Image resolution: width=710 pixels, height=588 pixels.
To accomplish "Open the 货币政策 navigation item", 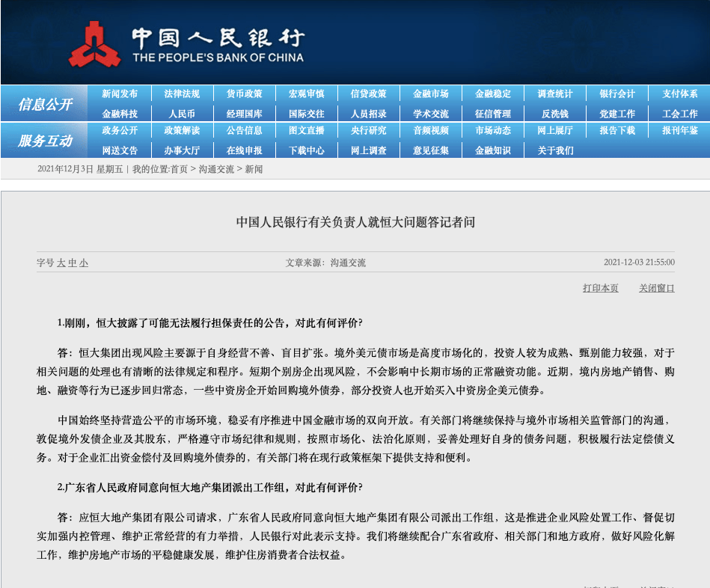I will pyautogui.click(x=245, y=94).
